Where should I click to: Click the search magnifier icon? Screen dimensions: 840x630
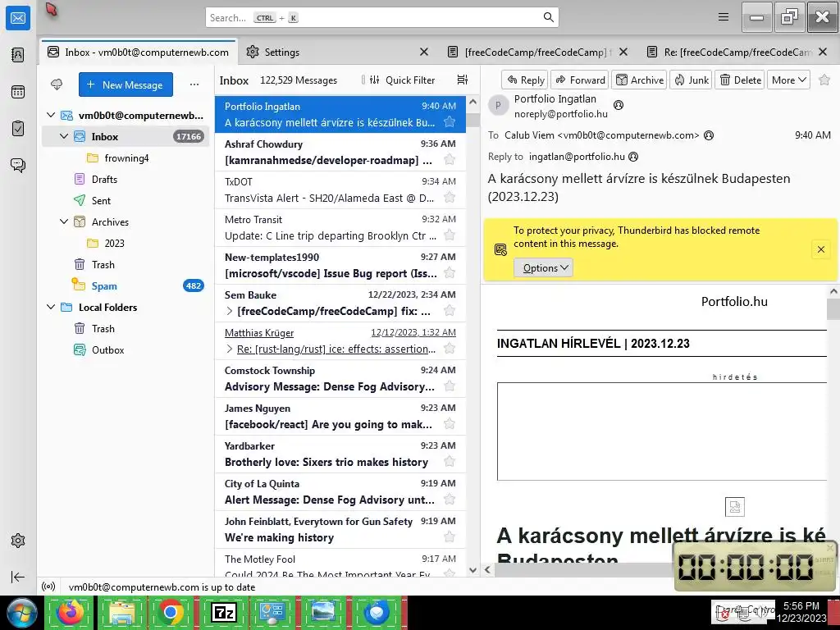coord(548,17)
